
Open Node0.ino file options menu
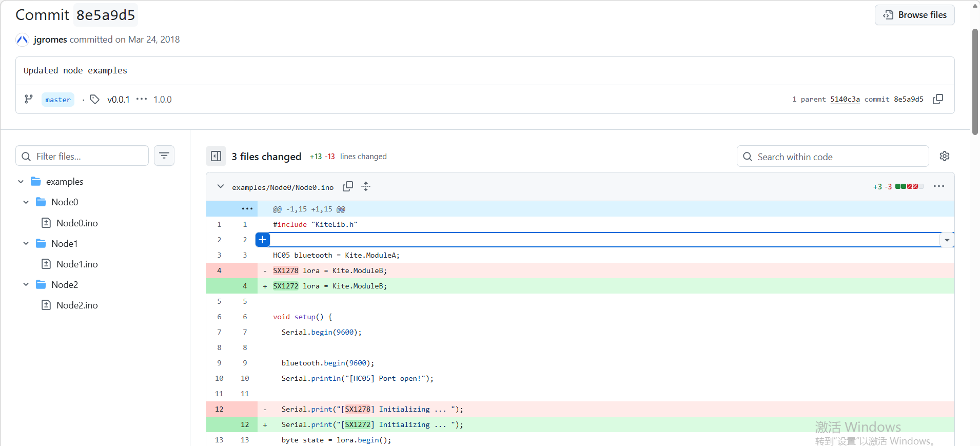[939, 186]
